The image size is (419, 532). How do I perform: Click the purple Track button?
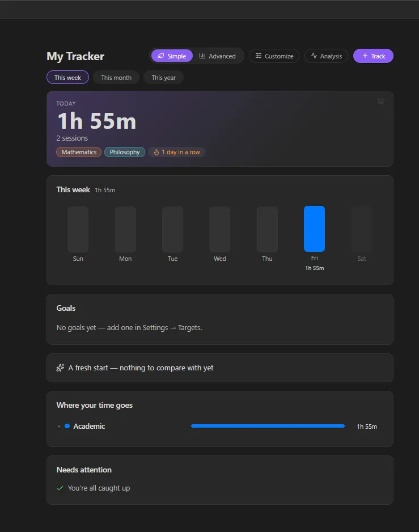coord(373,56)
